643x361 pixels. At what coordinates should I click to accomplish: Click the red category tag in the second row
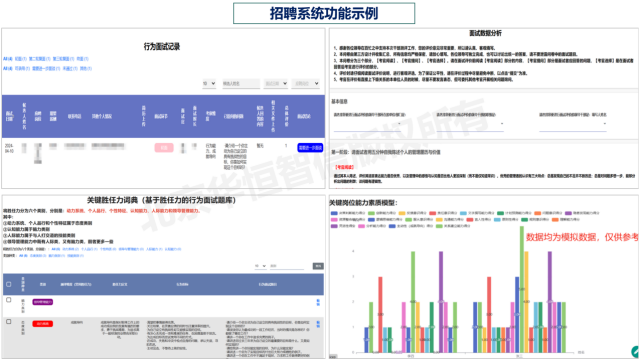(43, 324)
